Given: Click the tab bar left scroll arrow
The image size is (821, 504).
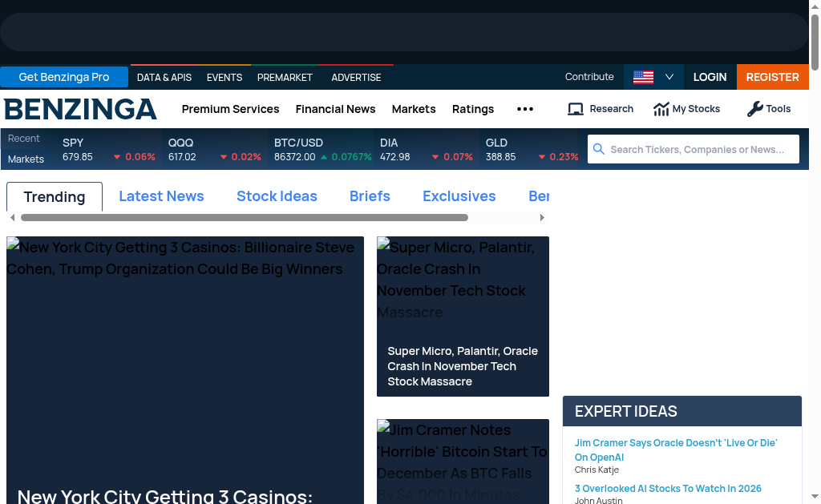Looking at the screenshot, I should [12, 217].
